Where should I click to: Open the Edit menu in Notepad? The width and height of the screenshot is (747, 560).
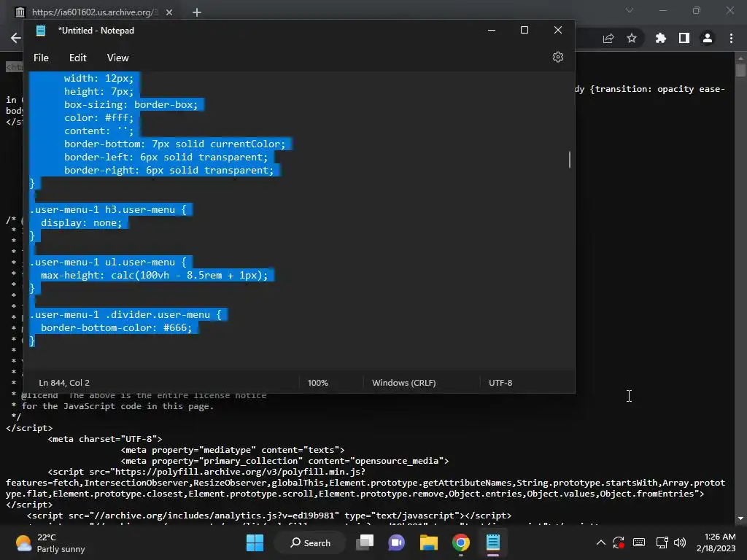pos(77,58)
